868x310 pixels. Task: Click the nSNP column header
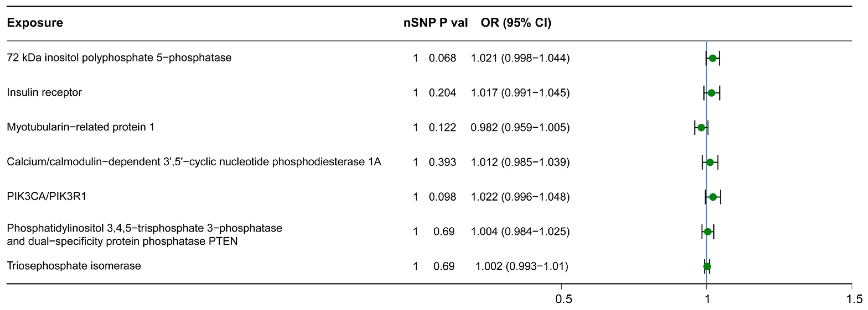tap(419, 23)
